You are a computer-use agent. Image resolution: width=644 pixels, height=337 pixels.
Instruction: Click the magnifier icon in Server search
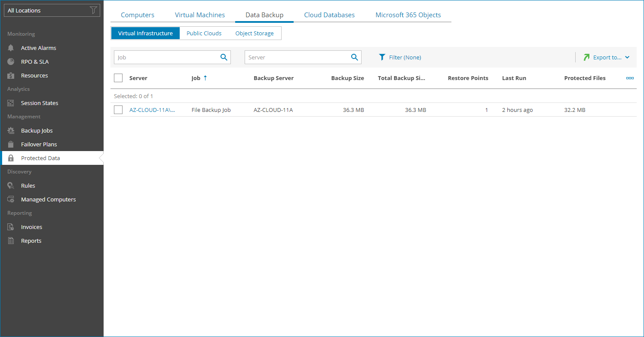(354, 57)
